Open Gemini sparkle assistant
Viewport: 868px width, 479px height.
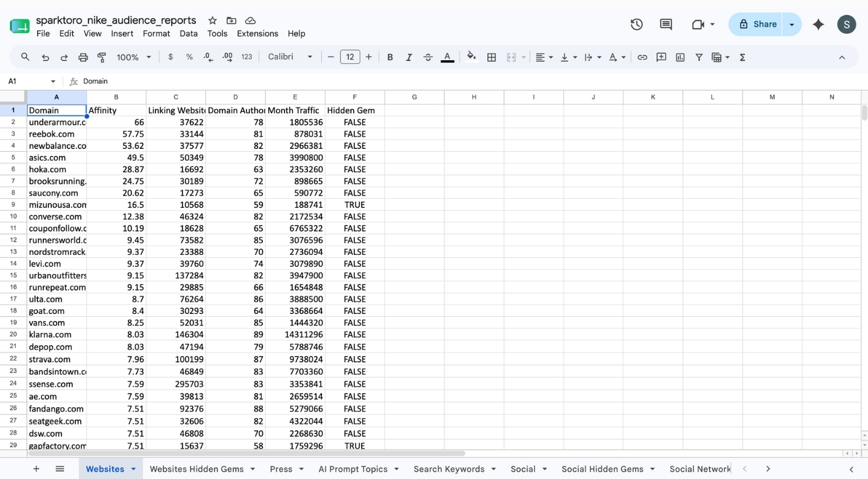pos(819,24)
